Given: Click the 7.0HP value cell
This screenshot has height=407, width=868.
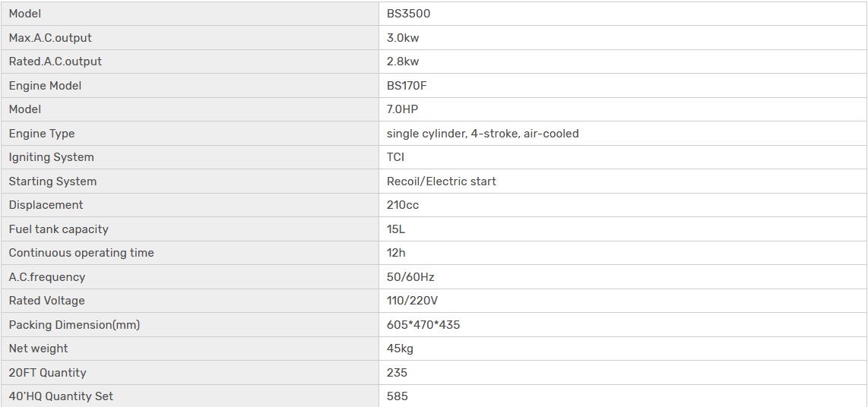Looking at the screenshot, I should [x=402, y=109].
